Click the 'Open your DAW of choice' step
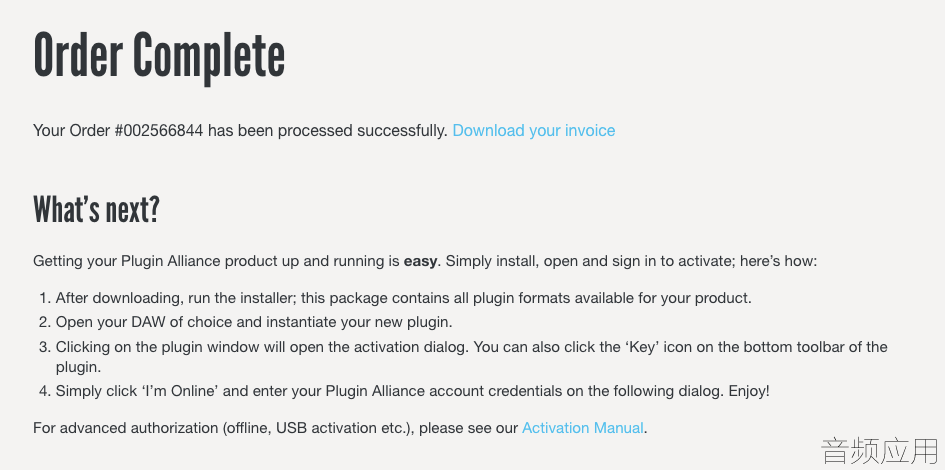This screenshot has width=945, height=470. click(254, 322)
